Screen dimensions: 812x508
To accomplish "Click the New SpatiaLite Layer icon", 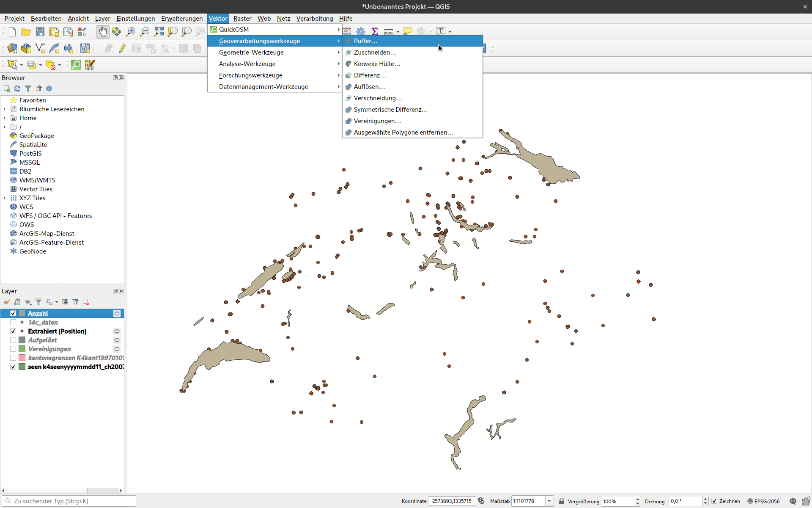I will tap(54, 48).
